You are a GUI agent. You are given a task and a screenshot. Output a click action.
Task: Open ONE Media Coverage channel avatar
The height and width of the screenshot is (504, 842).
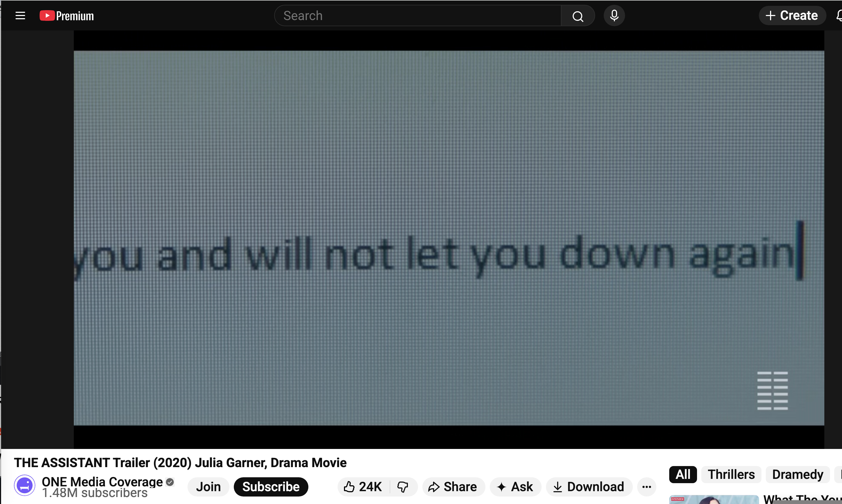[25, 485]
